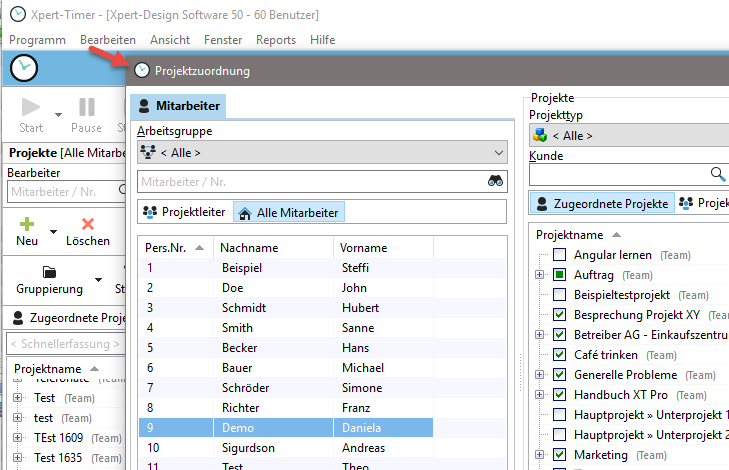Click the Xpert-Timer clock logo in toolbar
Image resolution: width=729 pixels, height=470 pixels.
point(24,69)
